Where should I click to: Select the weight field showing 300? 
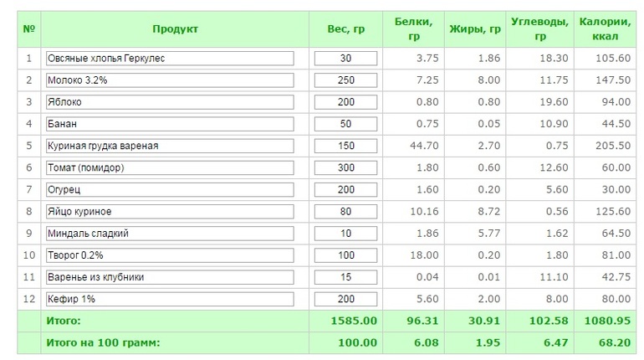[346, 167]
